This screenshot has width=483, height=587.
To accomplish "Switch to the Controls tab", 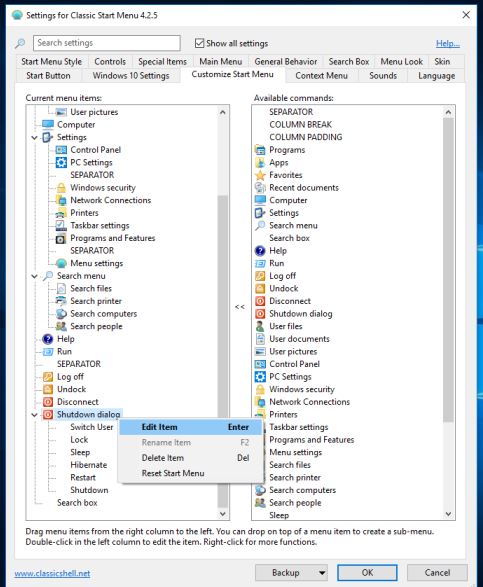I will coord(110,61).
